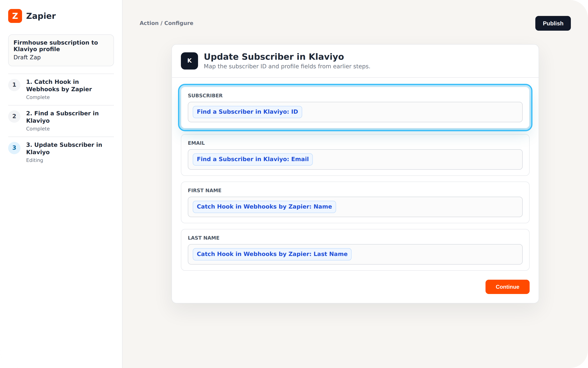
Task: Click the 'Editing' status under step 3
Action: pos(35,160)
